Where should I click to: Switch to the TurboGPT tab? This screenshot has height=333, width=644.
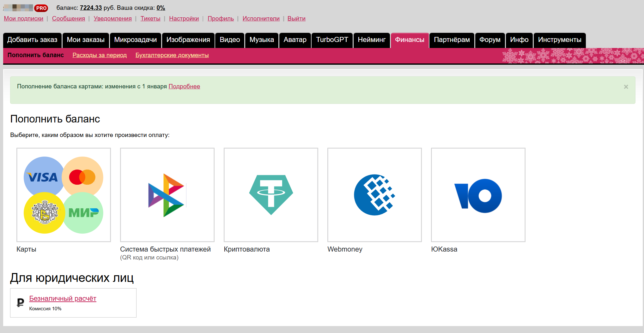[332, 40]
